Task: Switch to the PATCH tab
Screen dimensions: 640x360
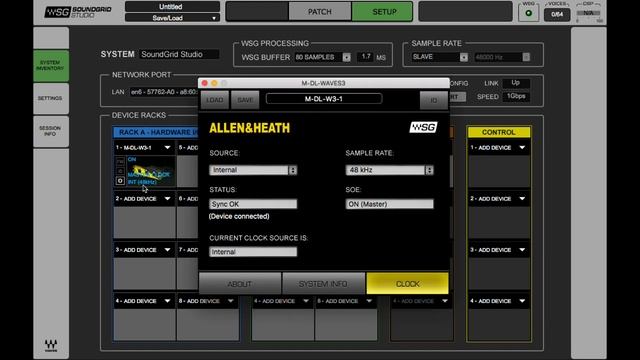Action: tap(320, 12)
